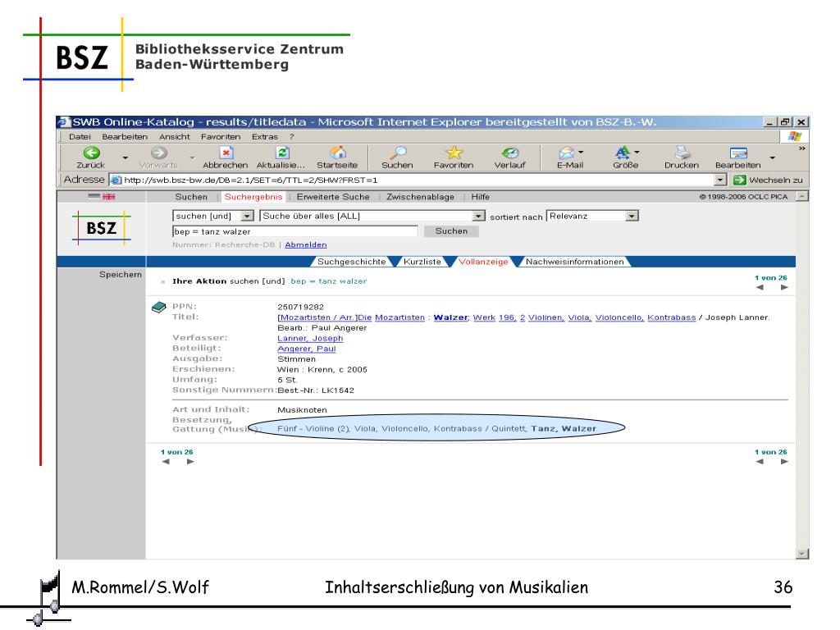Open the Suche über alles [ALL] dropdown
Viewport: 840px width, 630px height.
point(478,216)
